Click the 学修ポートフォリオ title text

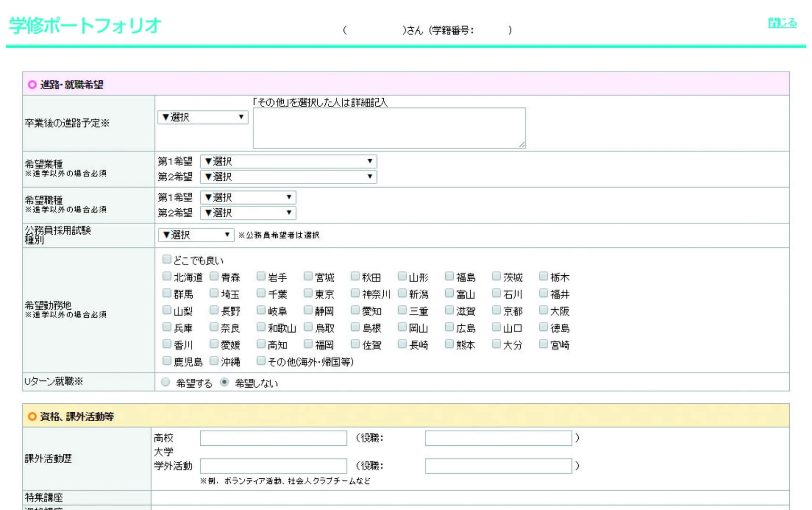pos(85,25)
